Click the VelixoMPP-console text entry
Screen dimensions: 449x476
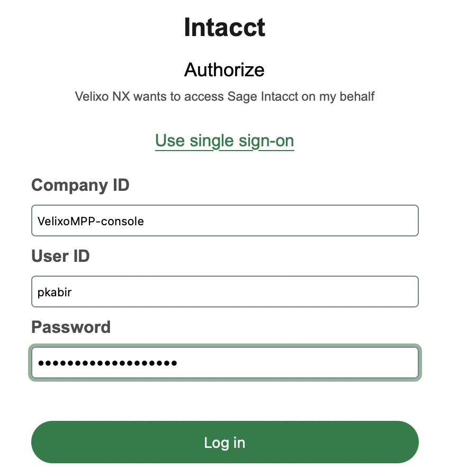(91, 221)
